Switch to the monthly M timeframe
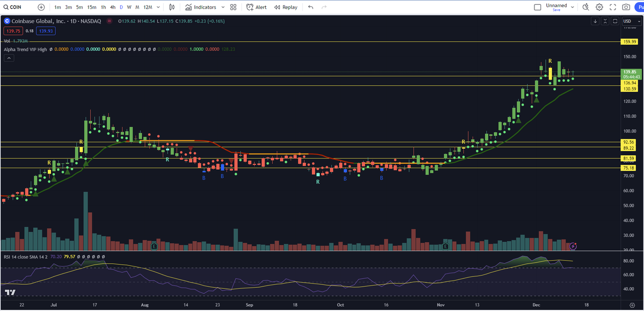Viewport: 644px width, 311px height. [138, 8]
